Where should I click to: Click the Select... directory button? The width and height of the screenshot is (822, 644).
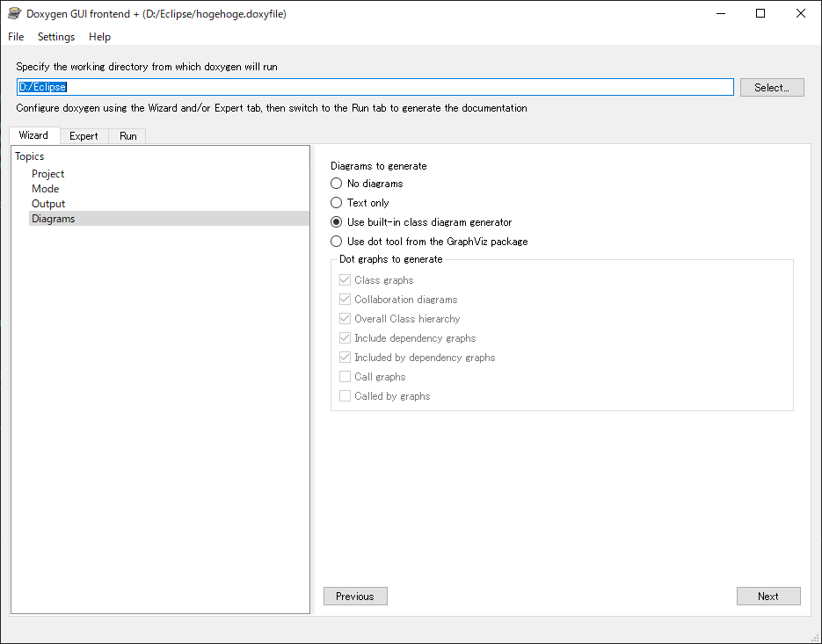click(772, 88)
